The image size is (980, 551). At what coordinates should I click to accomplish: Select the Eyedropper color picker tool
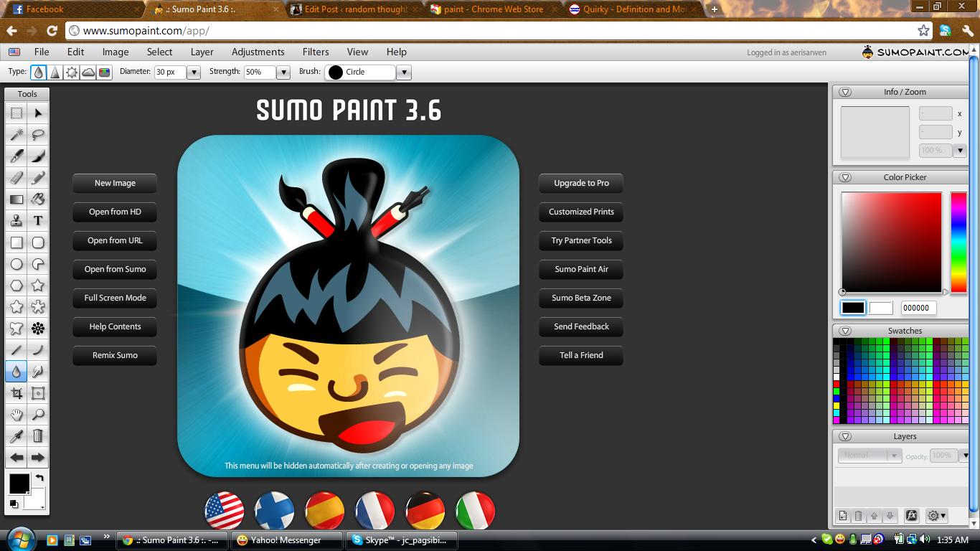17,436
